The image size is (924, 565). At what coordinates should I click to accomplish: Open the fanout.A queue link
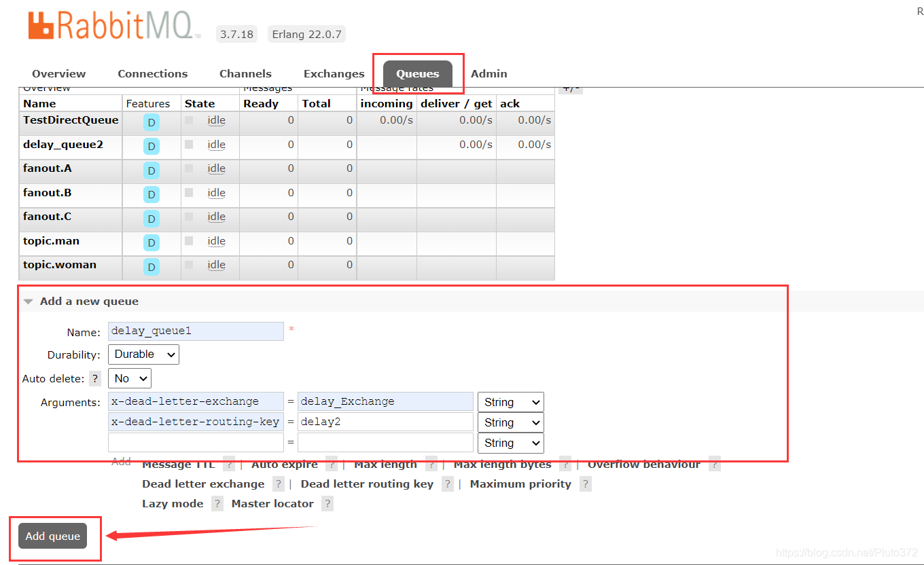(x=48, y=168)
